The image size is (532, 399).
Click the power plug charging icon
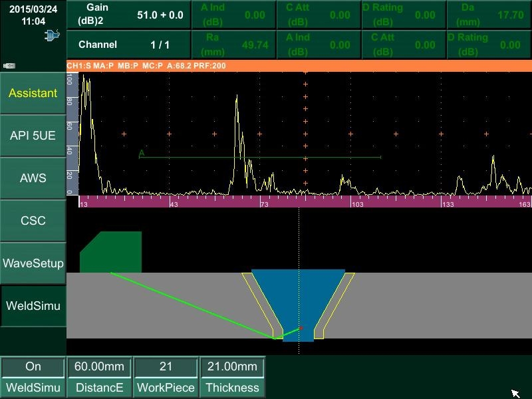[x=51, y=35]
